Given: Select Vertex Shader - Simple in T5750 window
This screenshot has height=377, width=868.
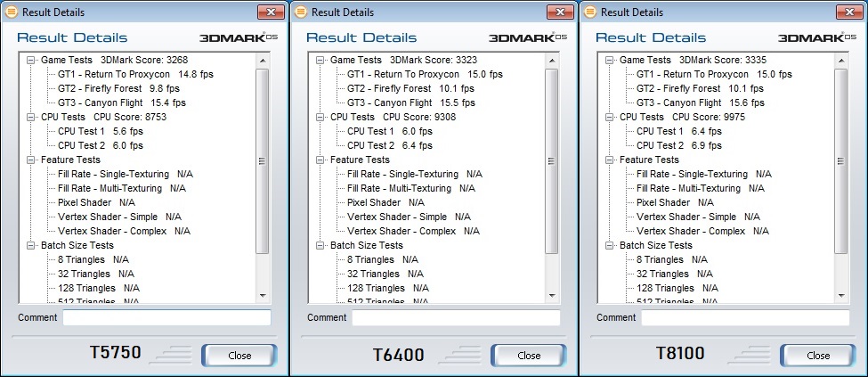Looking at the screenshot, I should pyautogui.click(x=119, y=217).
